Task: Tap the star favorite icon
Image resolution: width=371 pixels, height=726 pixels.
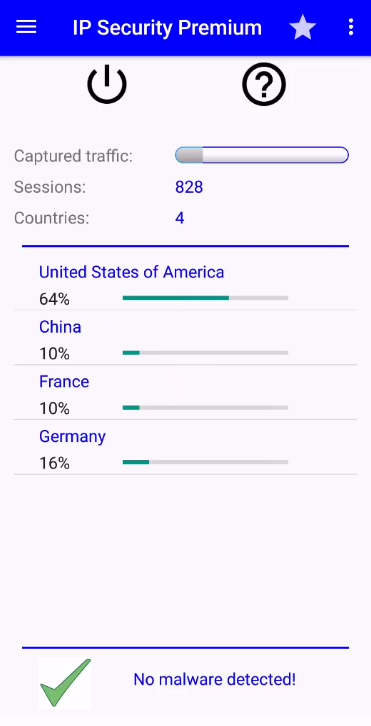Action: [302, 27]
